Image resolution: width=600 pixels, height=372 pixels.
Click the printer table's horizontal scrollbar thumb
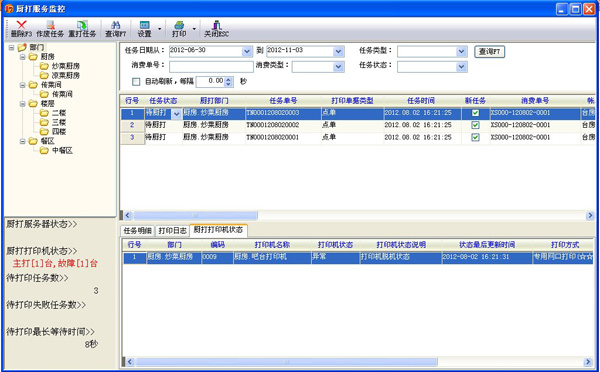click(287, 362)
